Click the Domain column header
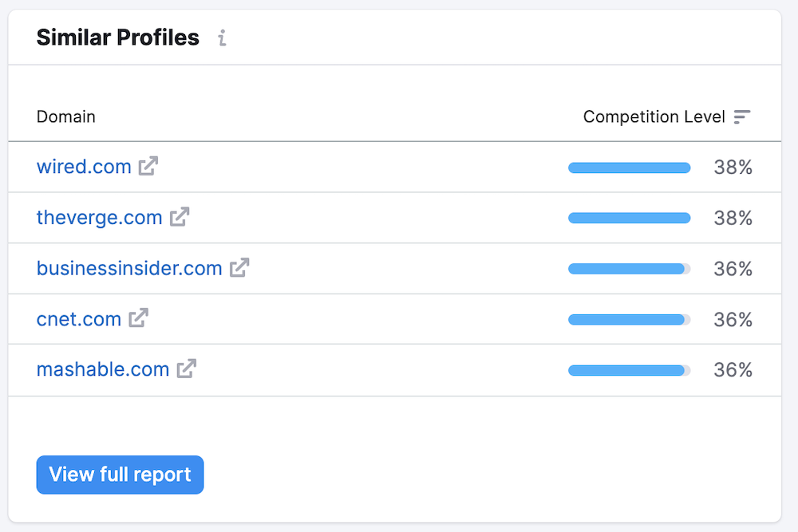The width and height of the screenshot is (798, 532). click(x=66, y=117)
